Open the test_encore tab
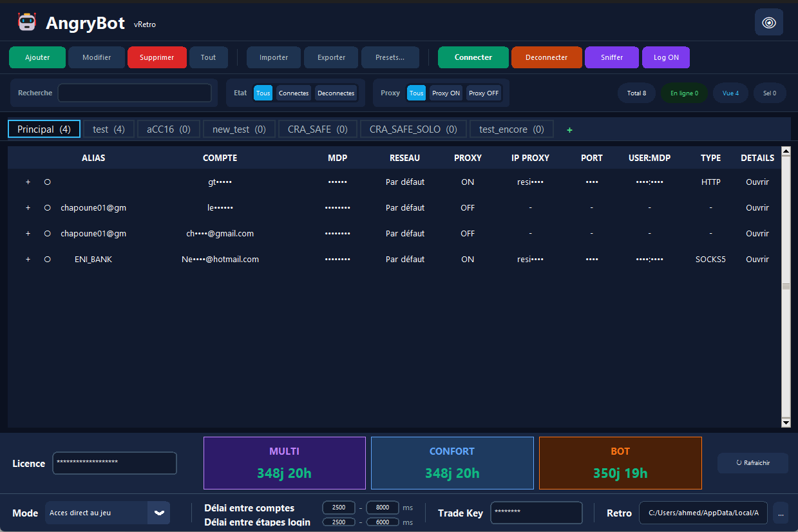The height and width of the screenshot is (532, 798). point(511,129)
